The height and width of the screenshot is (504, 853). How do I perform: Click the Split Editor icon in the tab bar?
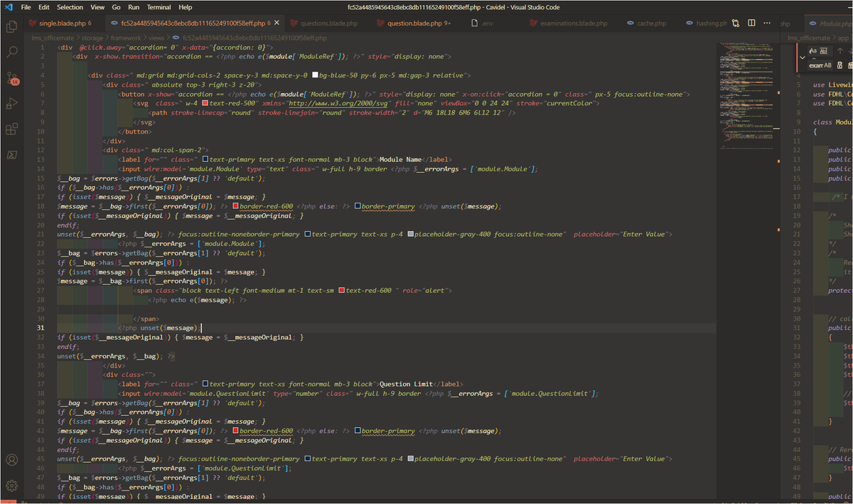tap(751, 23)
